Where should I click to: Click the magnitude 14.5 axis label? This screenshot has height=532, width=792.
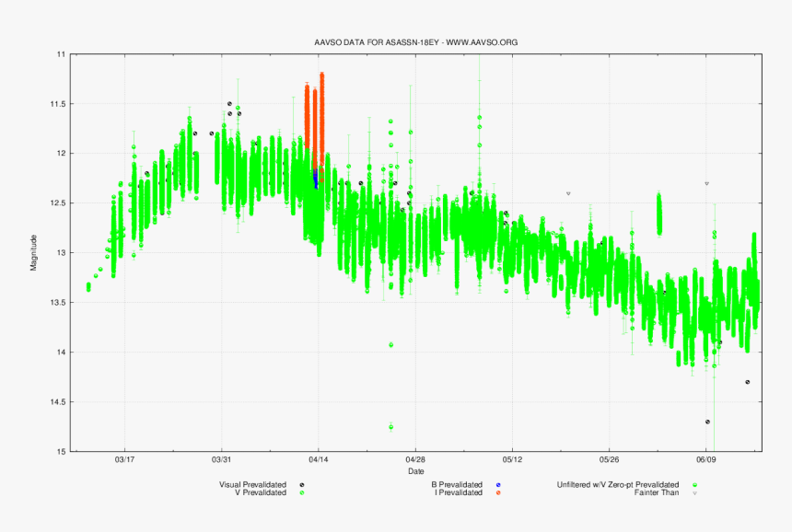coord(58,402)
